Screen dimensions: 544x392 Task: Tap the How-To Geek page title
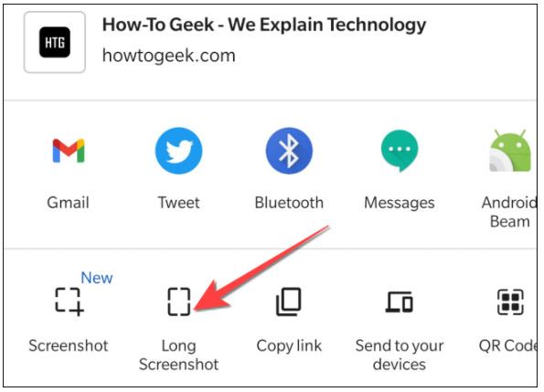(x=264, y=25)
